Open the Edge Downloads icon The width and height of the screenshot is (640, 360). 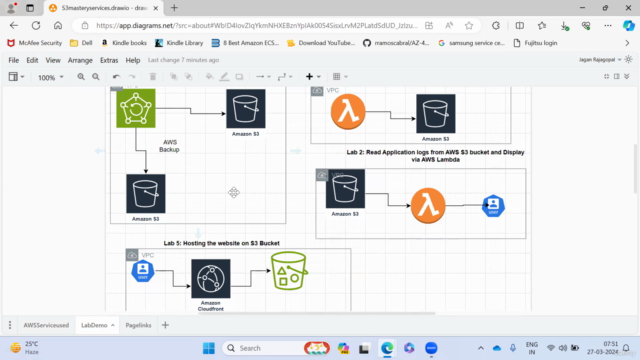(x=564, y=26)
